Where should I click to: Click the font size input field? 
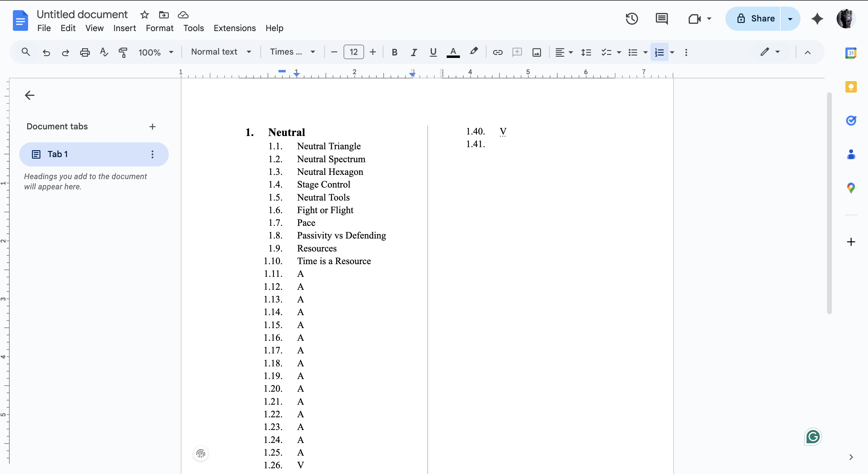click(x=354, y=52)
